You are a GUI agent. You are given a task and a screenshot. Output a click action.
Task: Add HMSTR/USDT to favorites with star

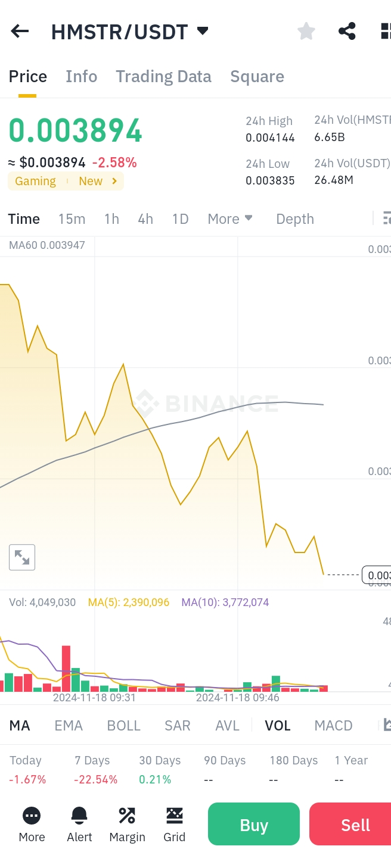point(306,32)
